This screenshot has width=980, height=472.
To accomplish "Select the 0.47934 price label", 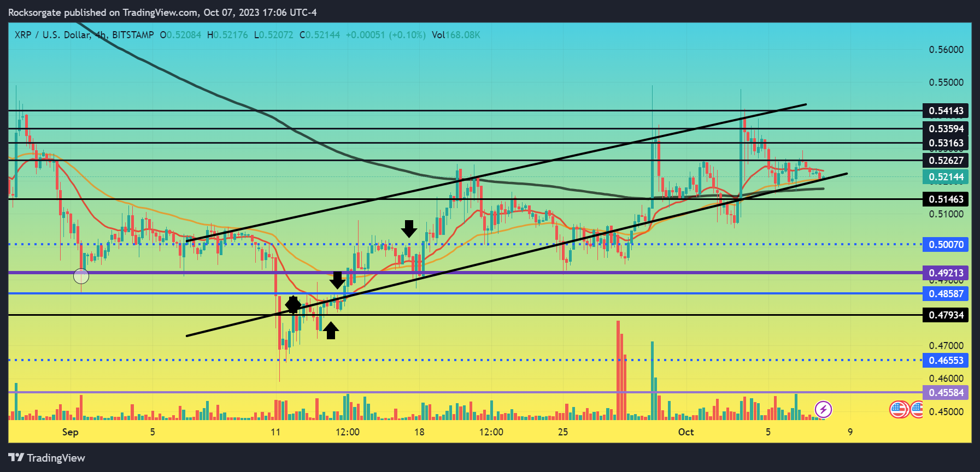I will click(x=946, y=315).
